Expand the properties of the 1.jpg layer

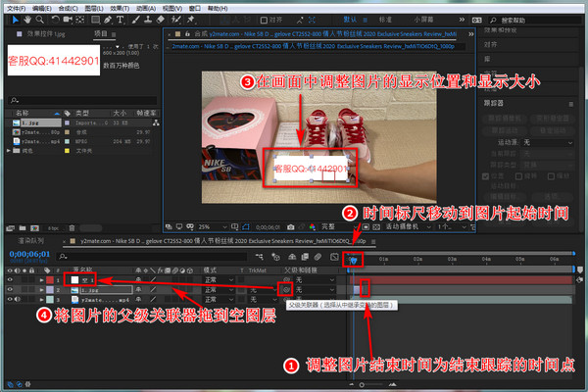pyautogui.click(x=41, y=290)
